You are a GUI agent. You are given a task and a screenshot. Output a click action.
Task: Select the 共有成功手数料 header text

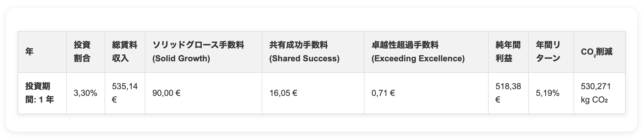(298, 45)
